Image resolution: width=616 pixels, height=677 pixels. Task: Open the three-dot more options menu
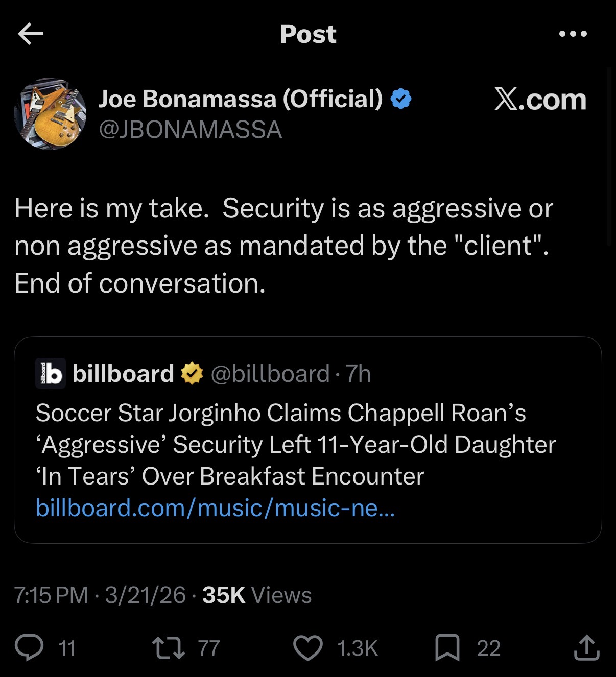[x=573, y=34]
